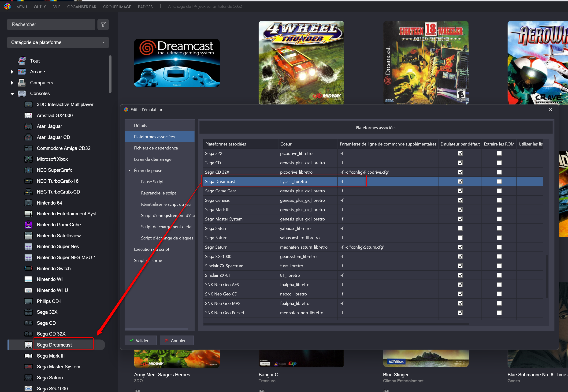Screen dimensions: 568x392
Task: Click Coeur column header
Action: coord(308,144)
